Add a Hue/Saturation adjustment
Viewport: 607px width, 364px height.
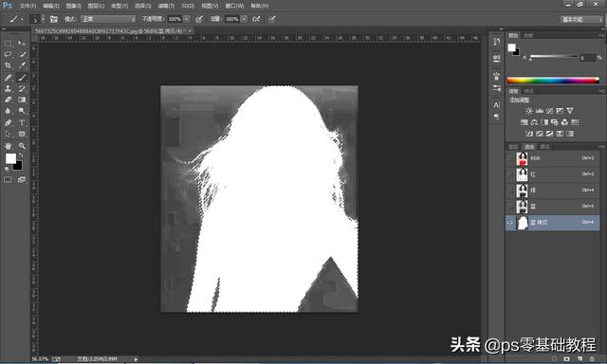coord(524,122)
